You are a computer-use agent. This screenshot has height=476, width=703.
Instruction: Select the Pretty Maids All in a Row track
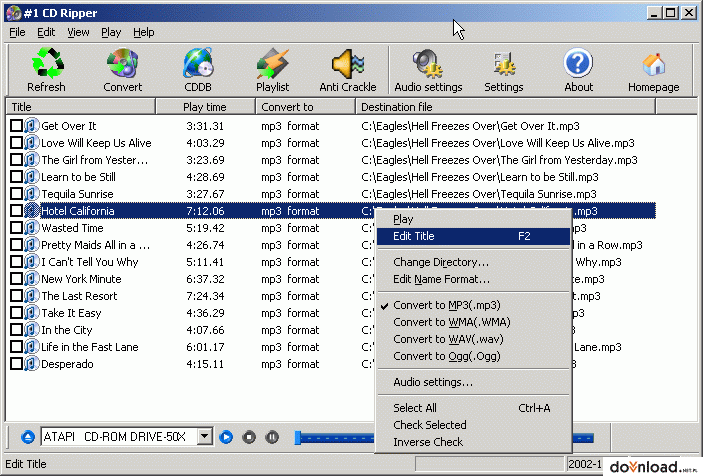pos(95,245)
